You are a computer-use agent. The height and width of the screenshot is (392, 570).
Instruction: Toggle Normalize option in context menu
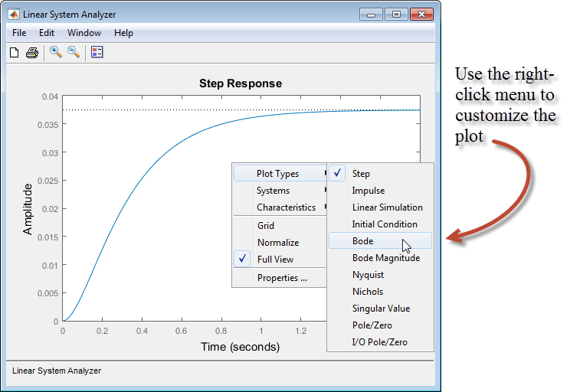(280, 243)
